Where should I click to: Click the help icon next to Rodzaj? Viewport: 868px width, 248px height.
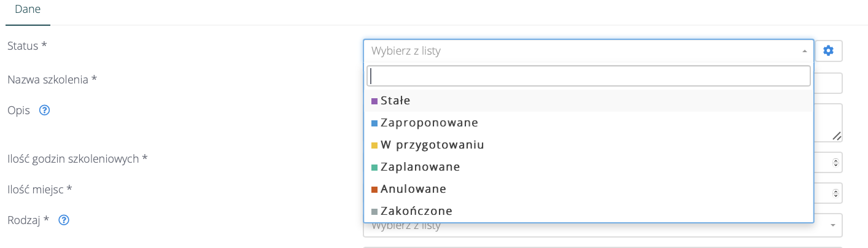(64, 220)
